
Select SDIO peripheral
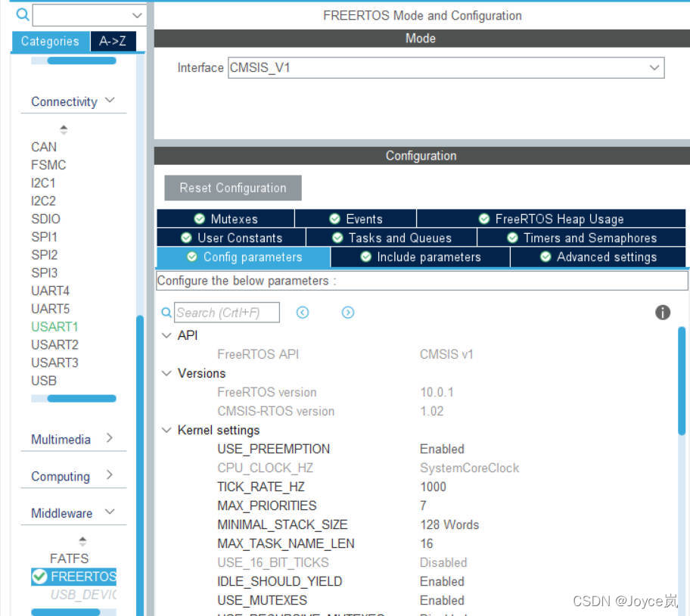(x=45, y=219)
